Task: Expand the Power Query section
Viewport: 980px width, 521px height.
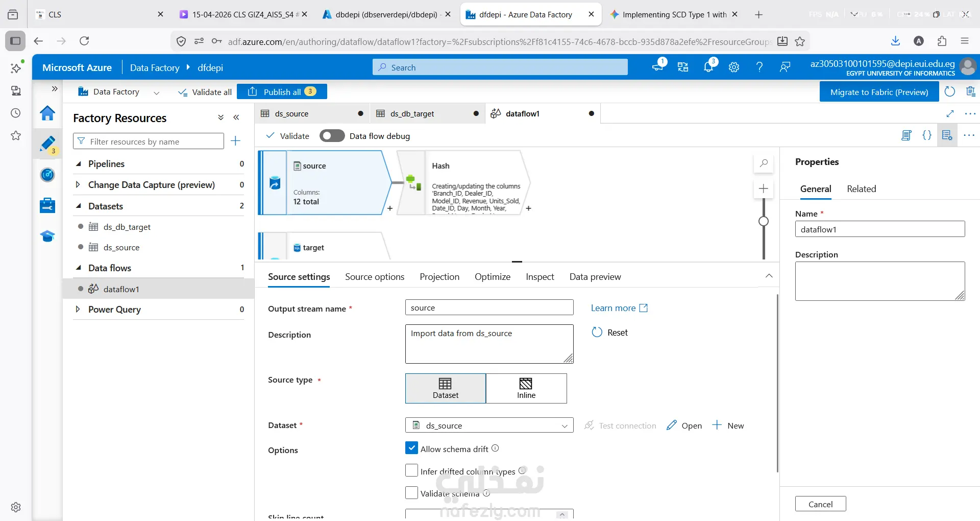Action: point(78,309)
